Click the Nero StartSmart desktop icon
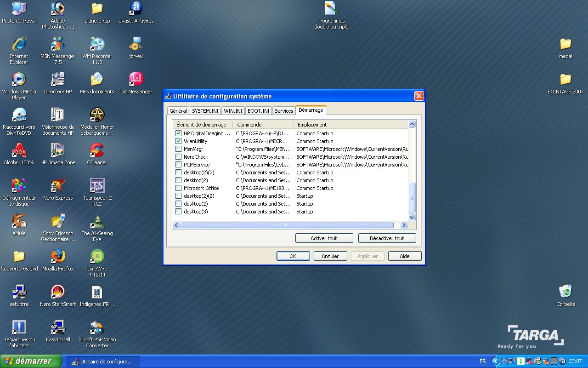This screenshot has height=368, width=588. tap(58, 296)
